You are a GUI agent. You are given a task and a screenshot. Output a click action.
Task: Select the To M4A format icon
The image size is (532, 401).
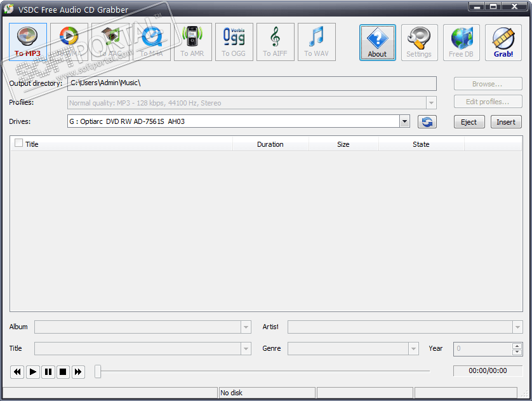pyautogui.click(x=152, y=42)
